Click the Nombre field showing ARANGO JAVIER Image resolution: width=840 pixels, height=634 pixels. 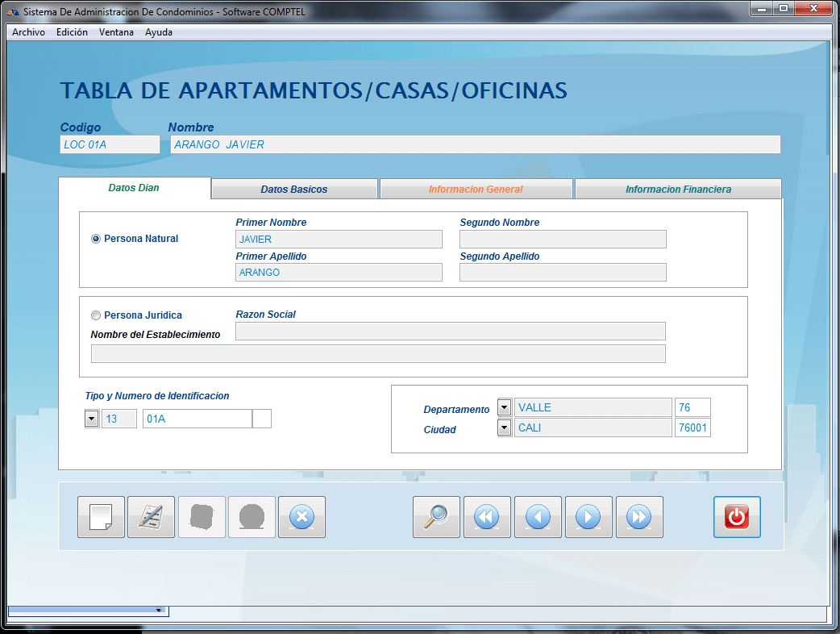click(x=475, y=144)
